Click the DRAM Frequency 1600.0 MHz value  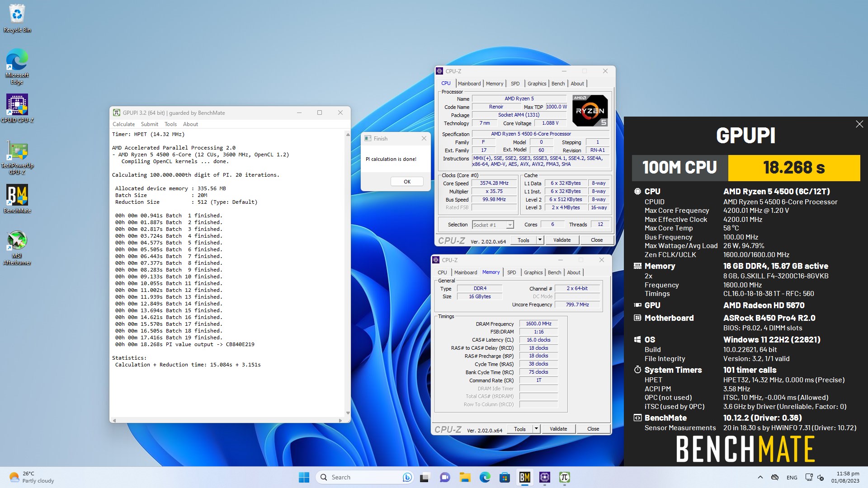coord(538,324)
